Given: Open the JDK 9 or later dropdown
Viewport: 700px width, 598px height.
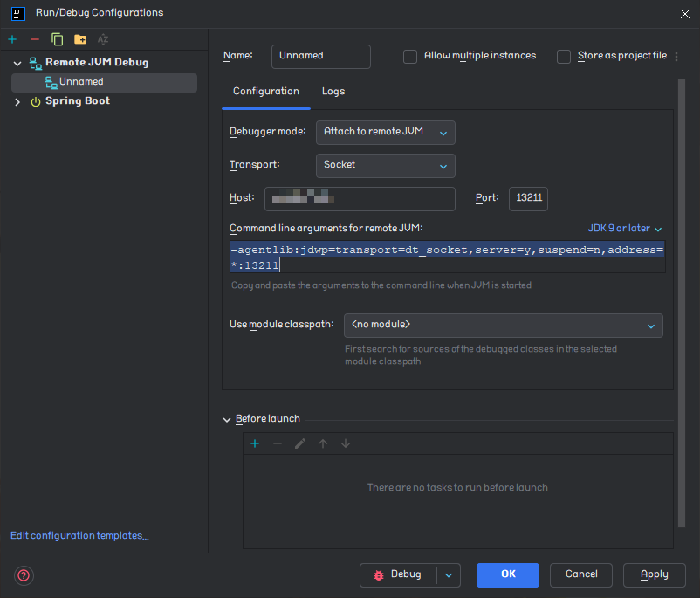Looking at the screenshot, I should 625,228.
